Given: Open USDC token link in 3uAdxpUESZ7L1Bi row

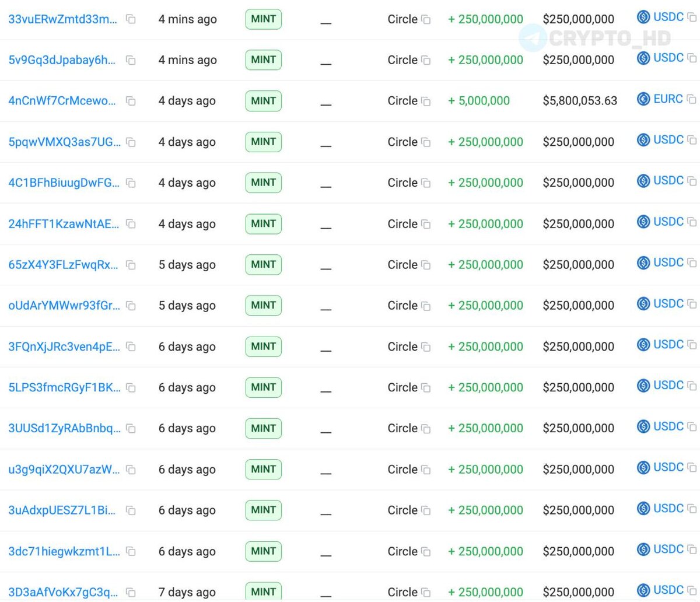Looking at the screenshot, I should [668, 508].
